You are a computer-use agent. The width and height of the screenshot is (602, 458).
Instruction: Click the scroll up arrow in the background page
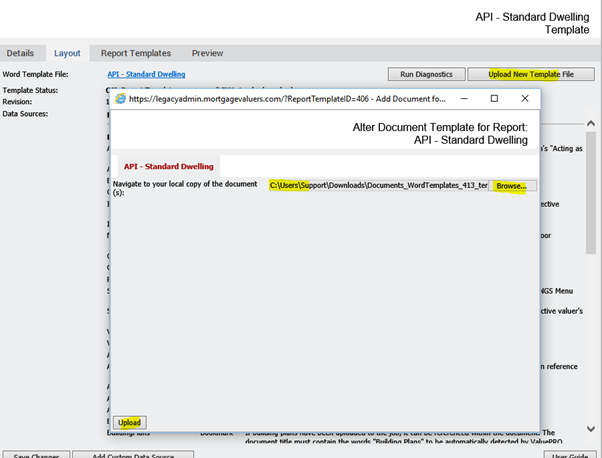(591, 124)
